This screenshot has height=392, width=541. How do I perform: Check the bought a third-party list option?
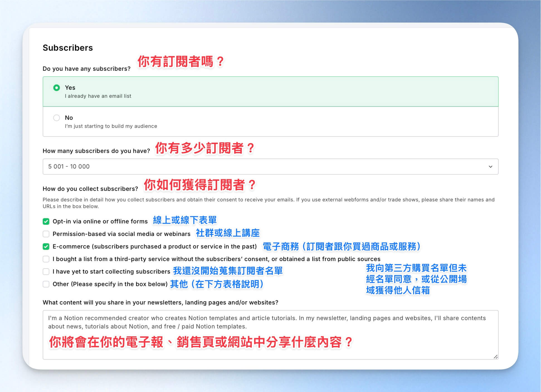(46, 259)
